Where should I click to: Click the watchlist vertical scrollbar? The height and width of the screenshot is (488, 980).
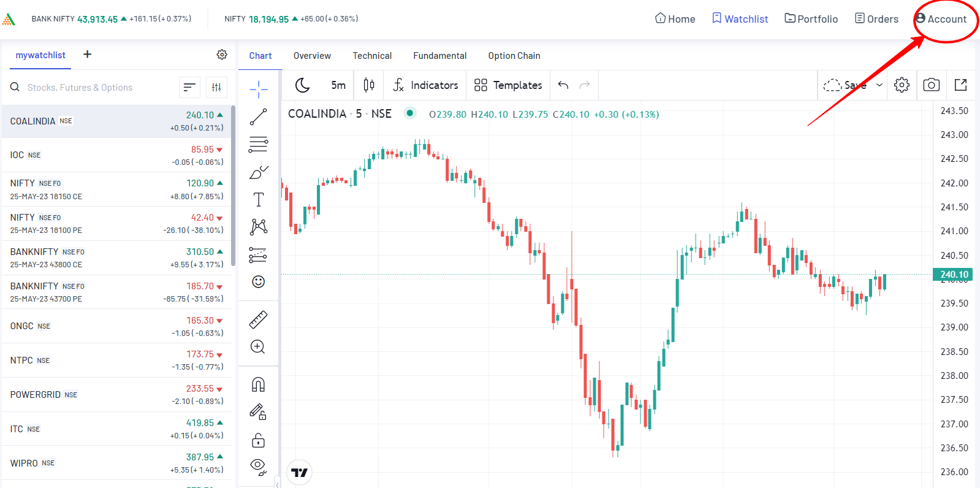tap(233, 184)
